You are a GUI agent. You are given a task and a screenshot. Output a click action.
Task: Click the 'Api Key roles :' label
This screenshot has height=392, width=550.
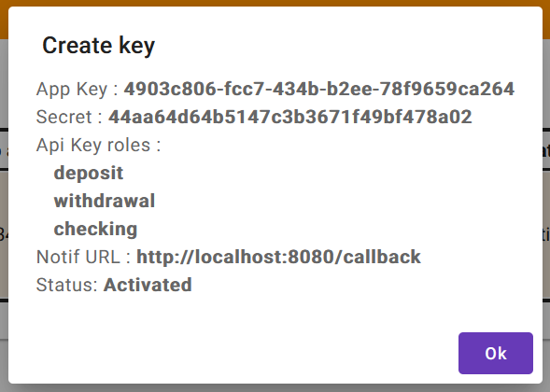(x=99, y=145)
